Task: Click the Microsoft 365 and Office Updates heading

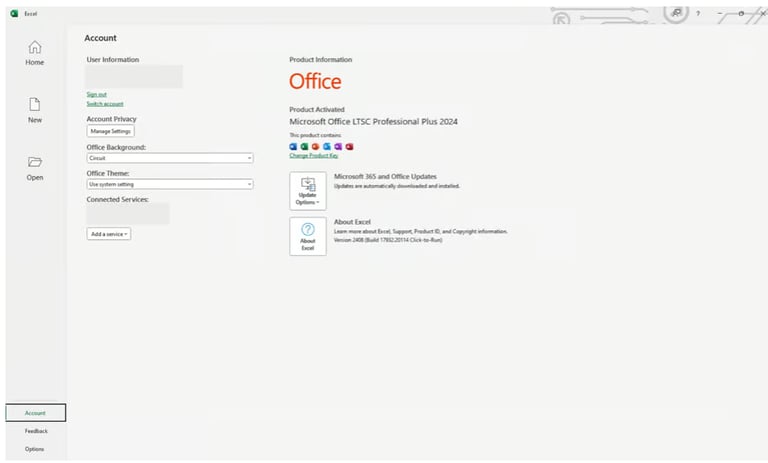Action: [x=385, y=176]
